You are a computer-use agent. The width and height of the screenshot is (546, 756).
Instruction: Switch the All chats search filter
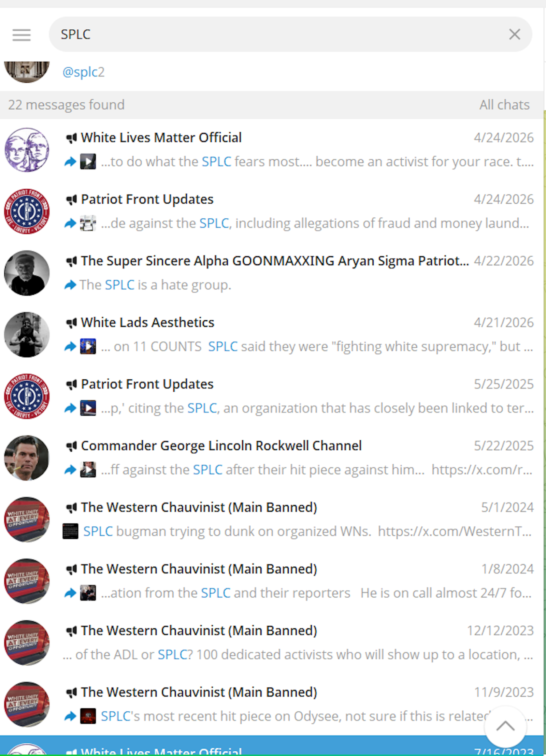pos(504,105)
